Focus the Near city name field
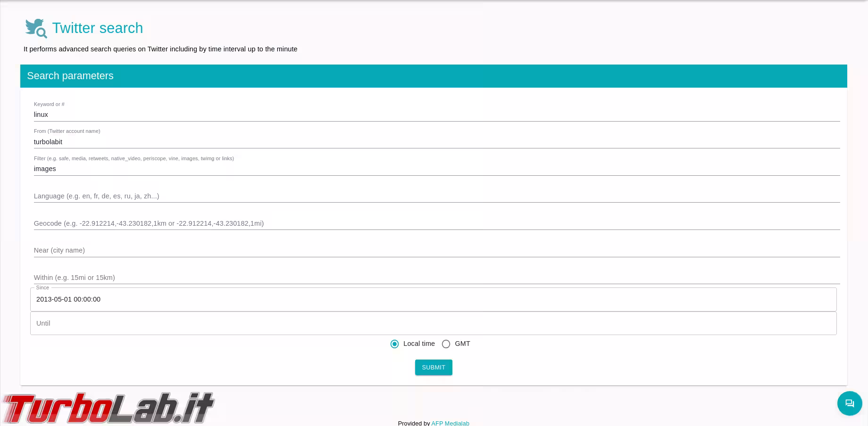This screenshot has width=868, height=426. (x=436, y=250)
